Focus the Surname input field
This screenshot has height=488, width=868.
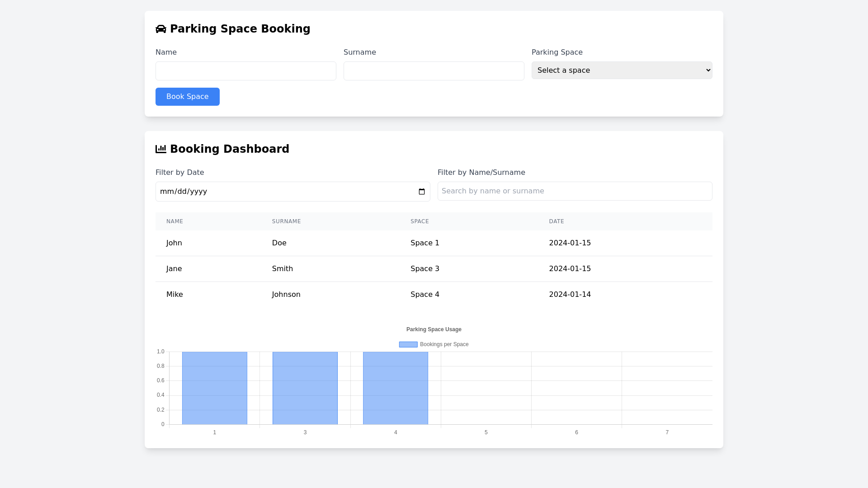pyautogui.click(x=434, y=71)
